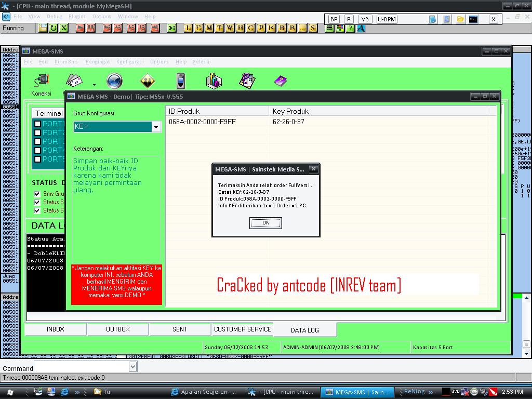The width and height of the screenshot is (532, 399).
Task: Confirm the dialog with the OK button
Action: point(265,223)
